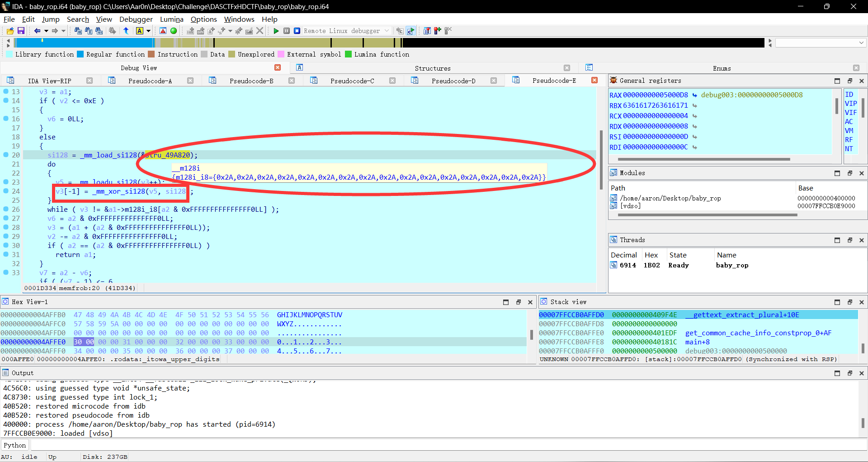Click the icon left of the blue up arrow

pos(113,31)
